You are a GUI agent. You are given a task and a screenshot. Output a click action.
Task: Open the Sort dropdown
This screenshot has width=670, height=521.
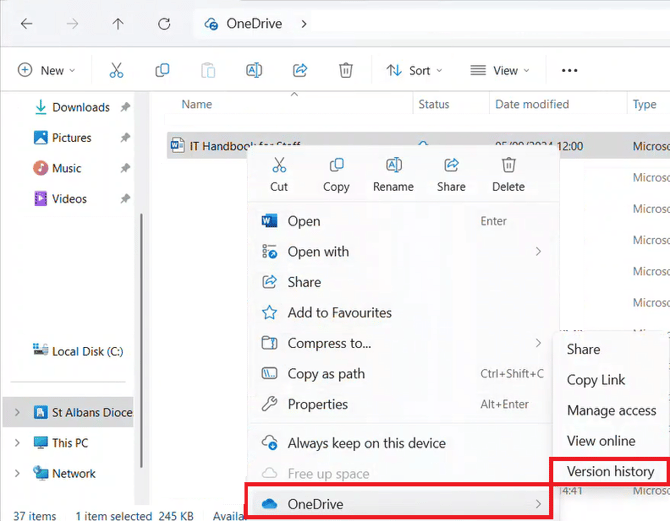(x=414, y=70)
